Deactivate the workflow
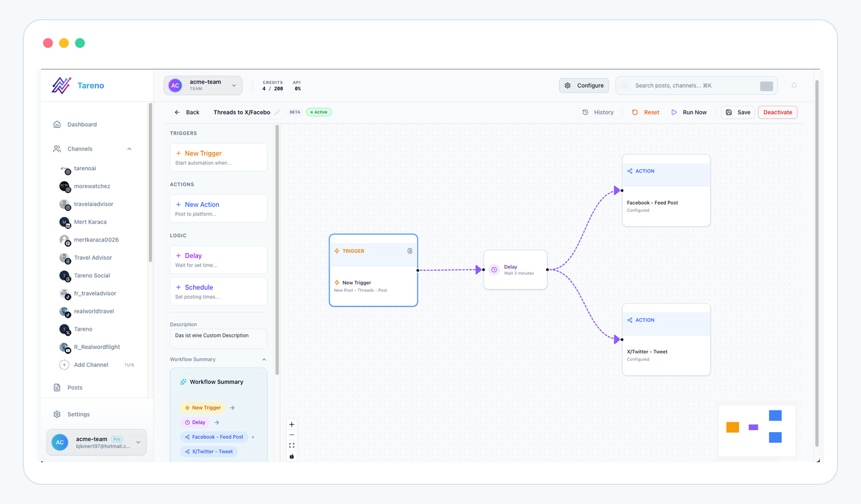861x504 pixels. pyautogui.click(x=777, y=112)
